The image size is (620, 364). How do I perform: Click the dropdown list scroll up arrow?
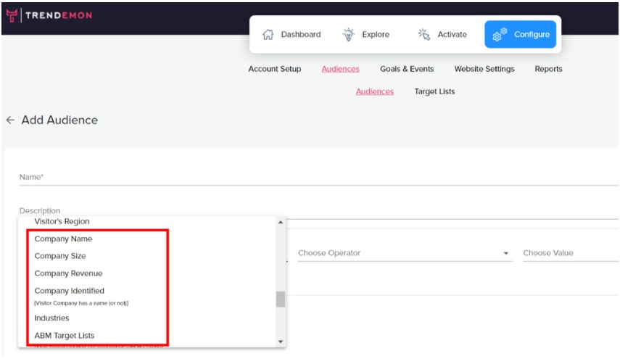click(x=281, y=223)
